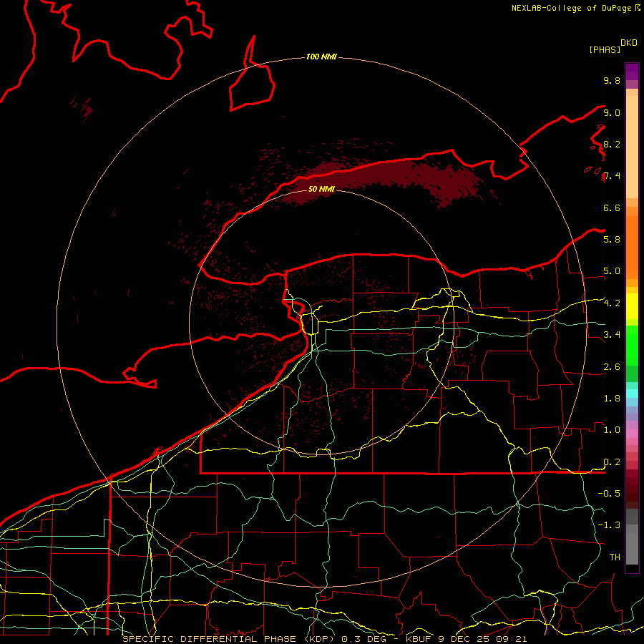This screenshot has height=644, width=644.
Task: Click the TH label on the color scale
Action: 615,557
